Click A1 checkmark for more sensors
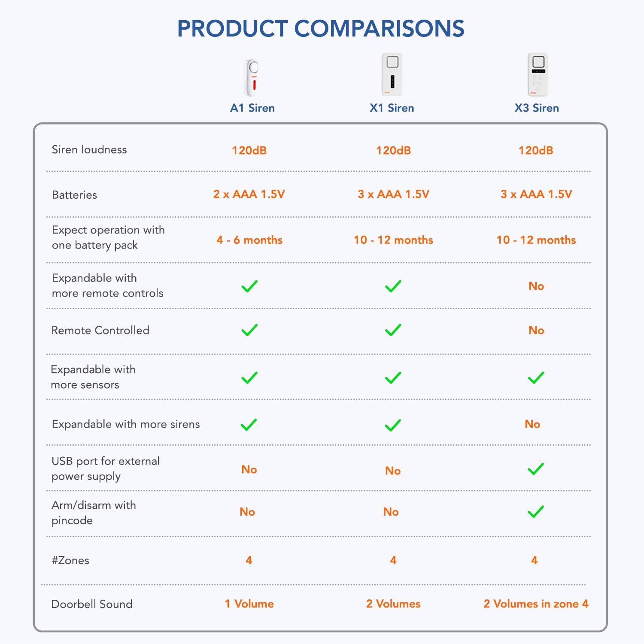 point(249,378)
